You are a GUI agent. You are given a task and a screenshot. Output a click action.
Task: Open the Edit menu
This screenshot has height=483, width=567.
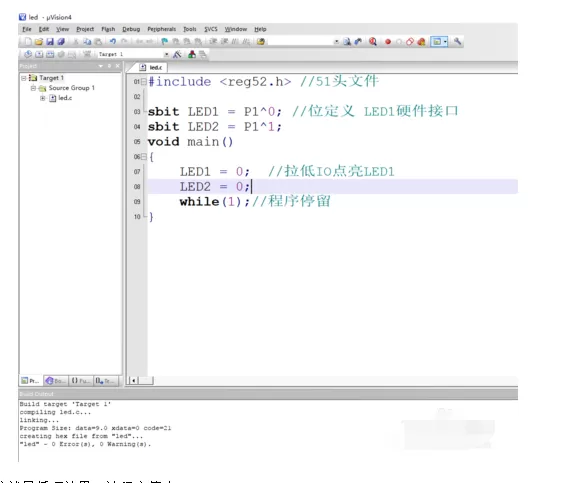[44, 29]
